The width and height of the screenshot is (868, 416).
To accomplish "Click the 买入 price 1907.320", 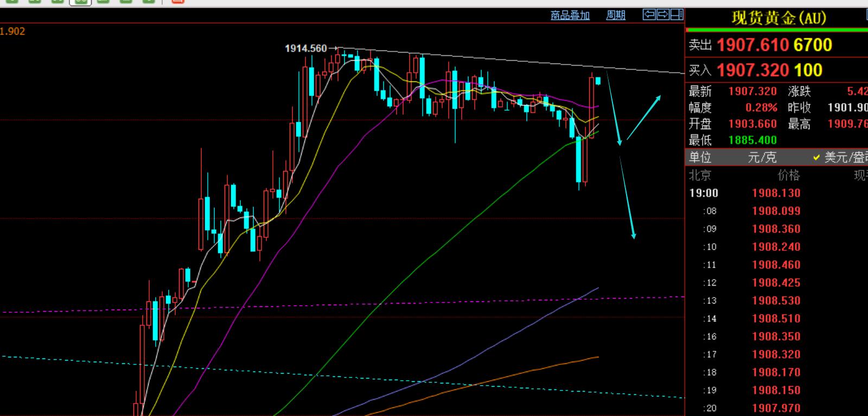I will click(x=752, y=70).
